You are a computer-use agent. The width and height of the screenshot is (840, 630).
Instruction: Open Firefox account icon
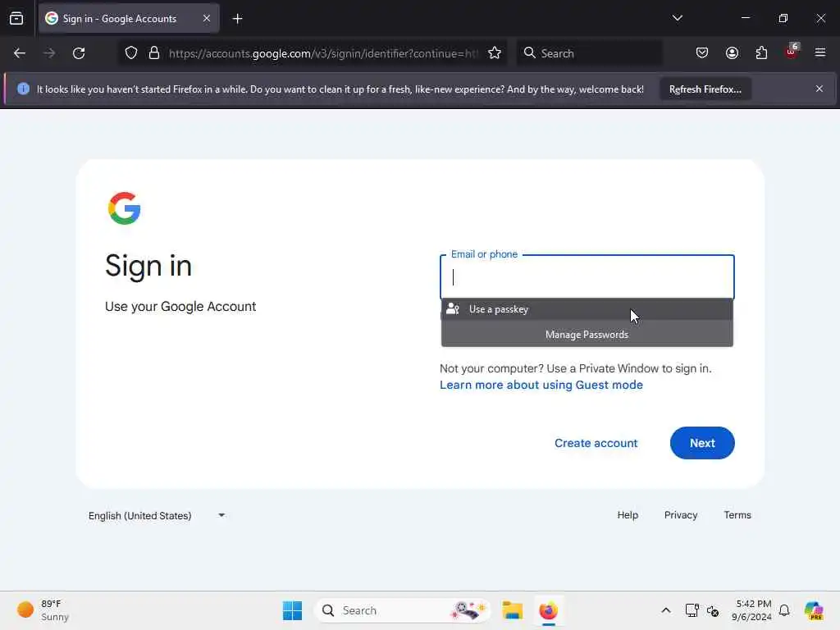[x=732, y=53]
